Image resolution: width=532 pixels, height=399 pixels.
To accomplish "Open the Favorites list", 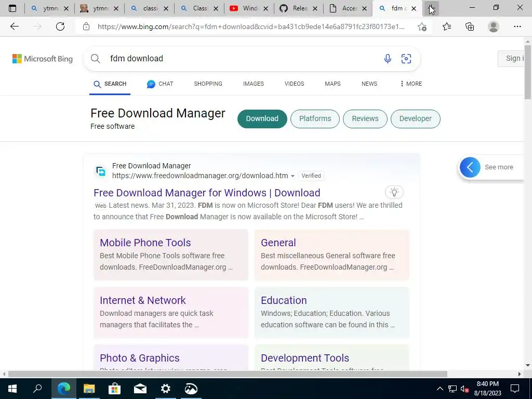I will click(447, 26).
